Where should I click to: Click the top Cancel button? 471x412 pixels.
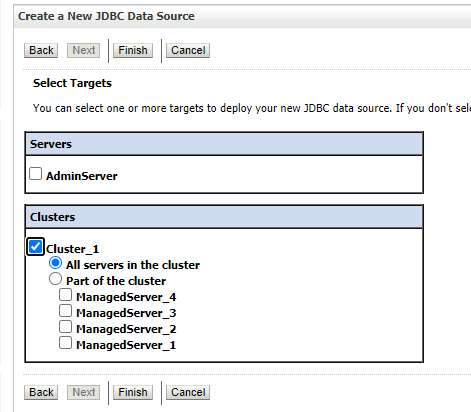pos(188,50)
